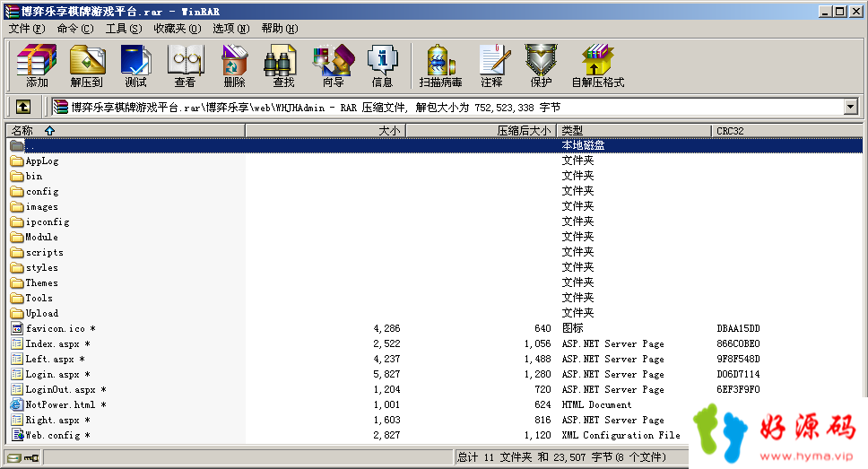Select the Module folder
This screenshot has width=868, height=469.
click(x=34, y=237)
